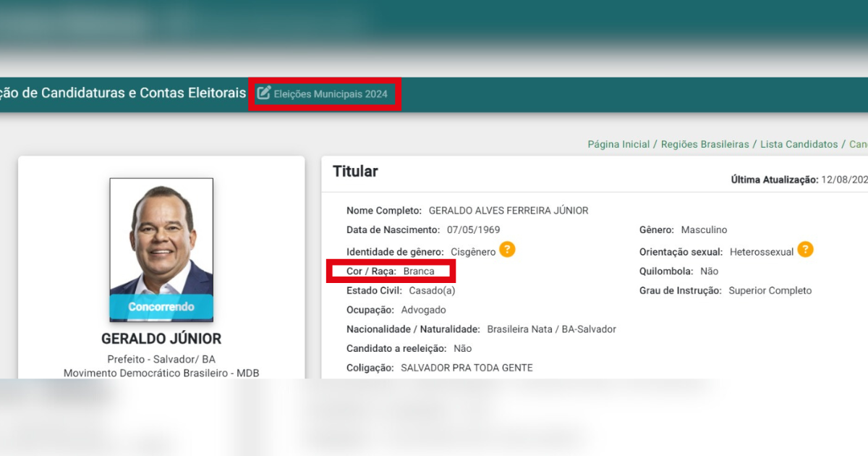
Task: Click the Prefeito - Salvador/ BA text
Action: coord(161,359)
